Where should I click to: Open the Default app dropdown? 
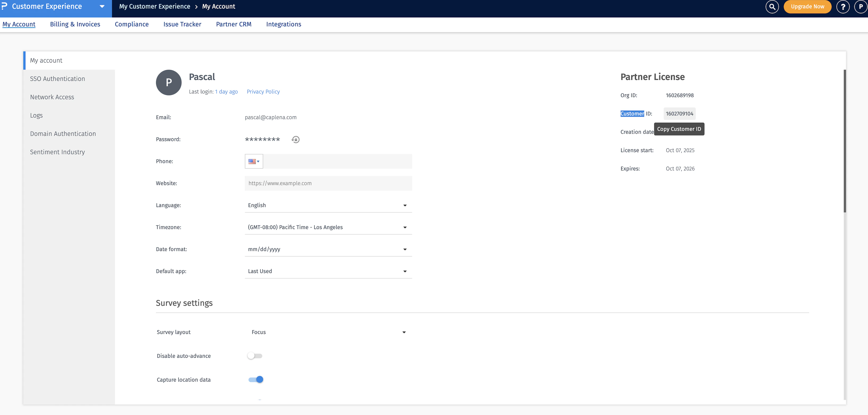tap(328, 271)
